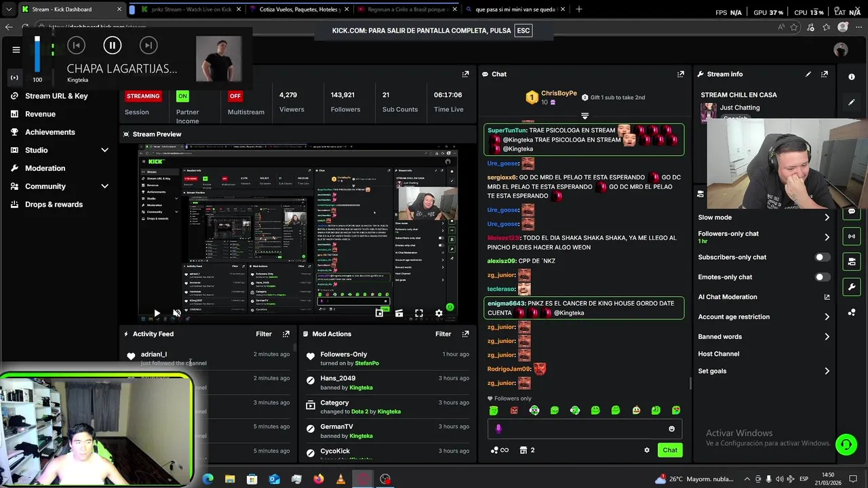This screenshot has width=868, height=488.
Task: Pop out the session info panel
Action: (x=465, y=74)
